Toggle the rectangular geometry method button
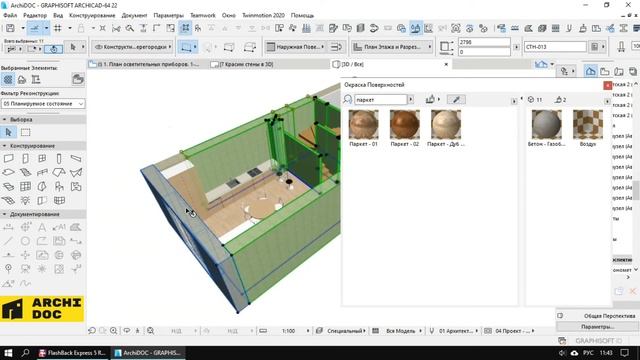The width and height of the screenshot is (640, 360). (186, 47)
